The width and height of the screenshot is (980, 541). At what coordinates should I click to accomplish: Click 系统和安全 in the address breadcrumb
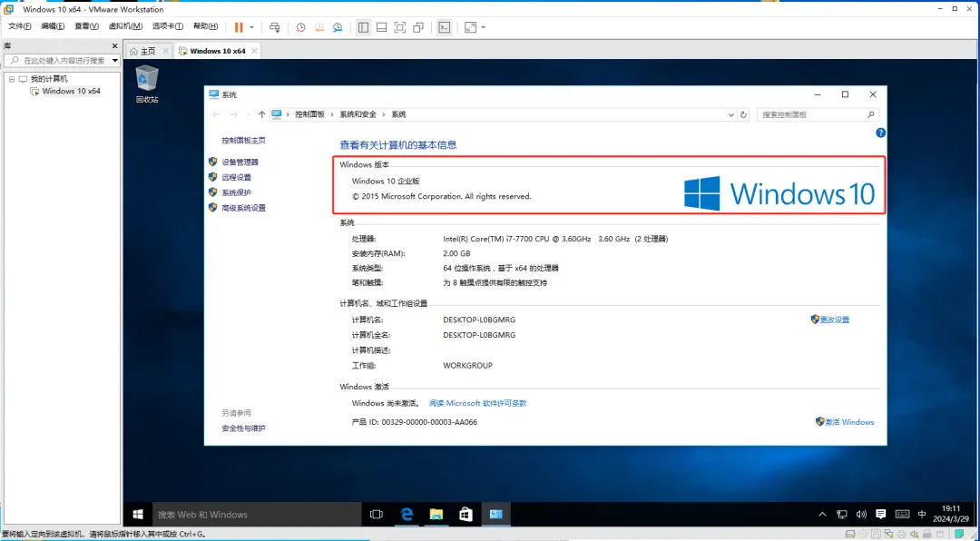coord(358,114)
